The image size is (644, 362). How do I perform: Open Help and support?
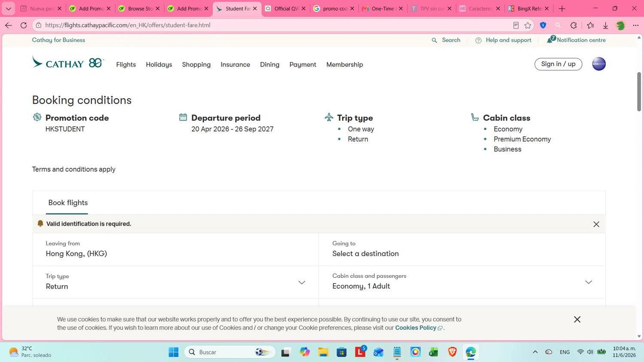point(503,40)
